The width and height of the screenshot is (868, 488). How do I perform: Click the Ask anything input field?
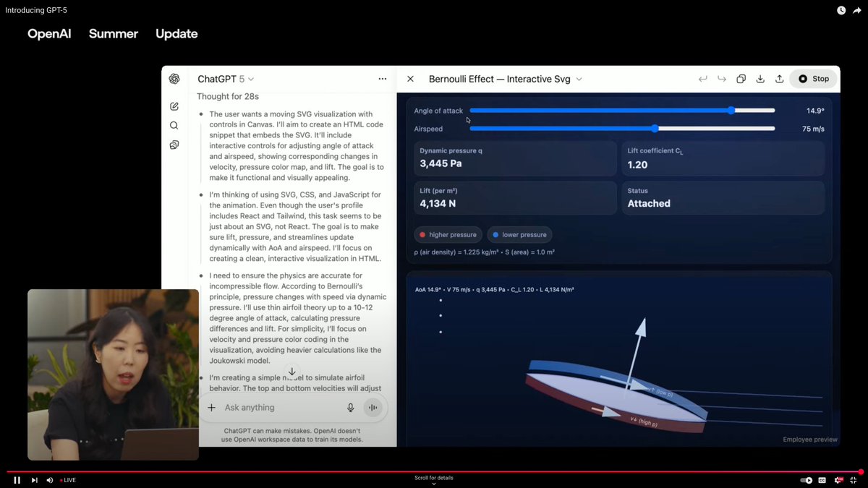click(282, 408)
